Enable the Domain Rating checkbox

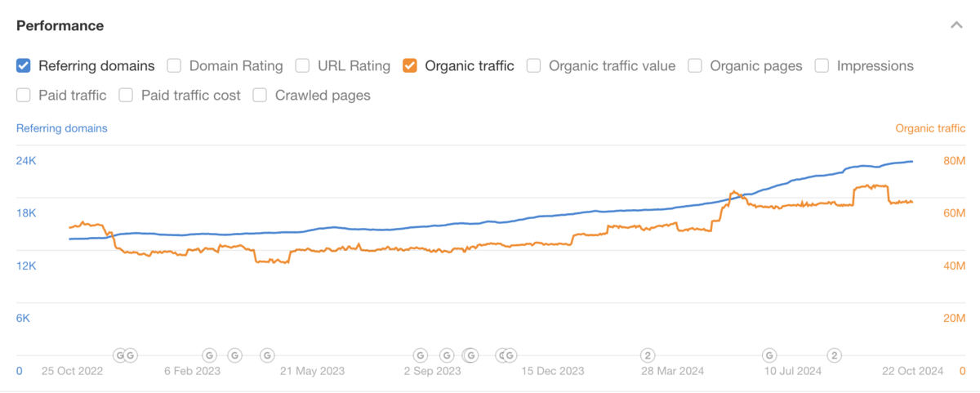point(174,65)
